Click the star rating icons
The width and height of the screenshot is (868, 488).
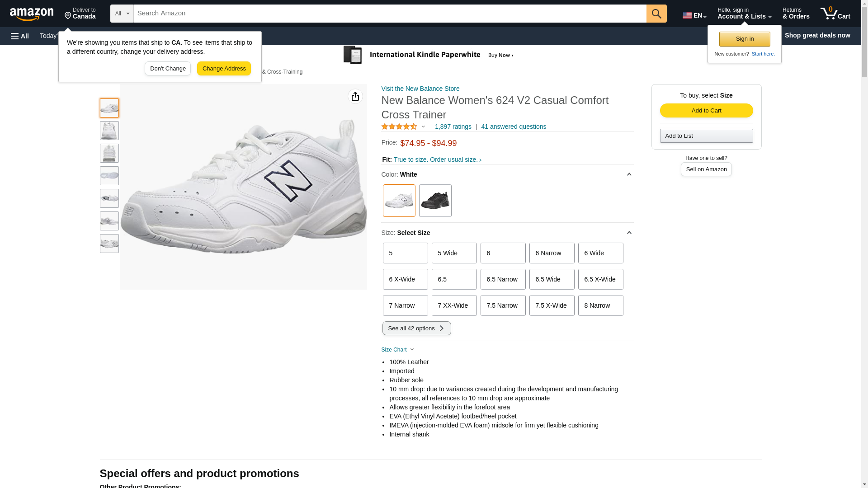tap(399, 127)
